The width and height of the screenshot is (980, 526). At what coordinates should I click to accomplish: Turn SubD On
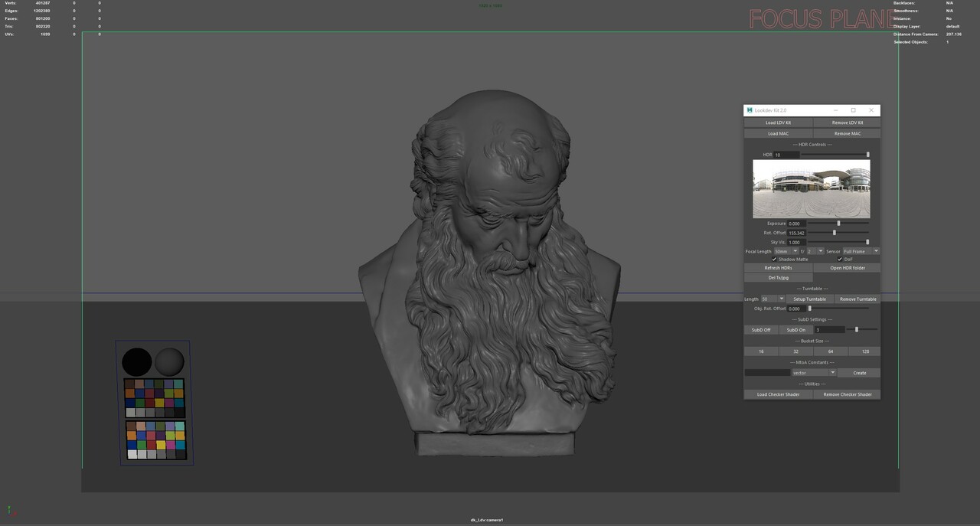point(796,330)
